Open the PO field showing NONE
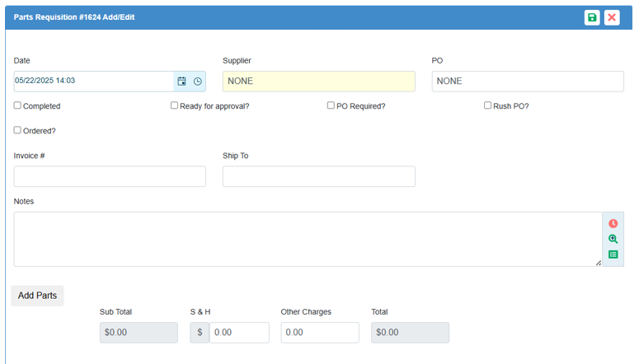 [x=527, y=82]
